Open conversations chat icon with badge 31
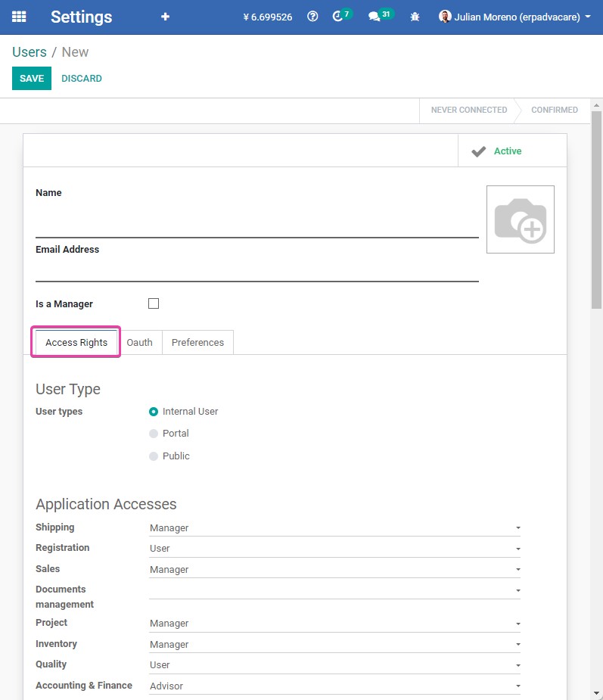The image size is (603, 700). 380,16
